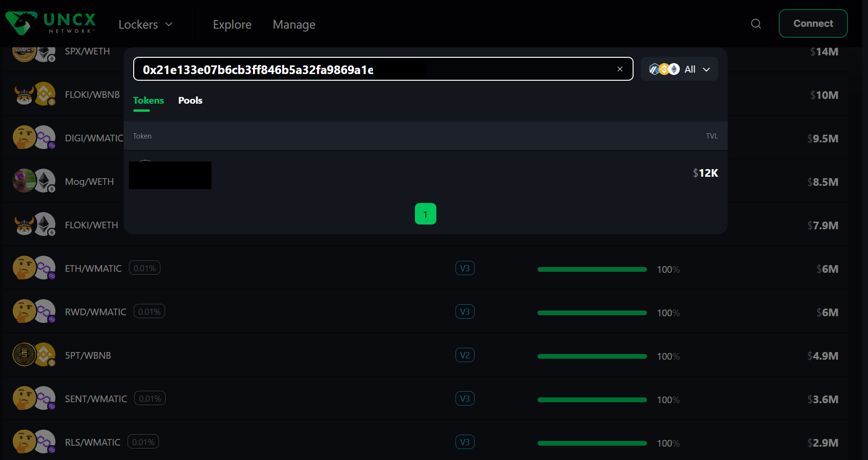This screenshot has height=460, width=868.
Task: Select the $12K TVL token result row
Action: 425,174
